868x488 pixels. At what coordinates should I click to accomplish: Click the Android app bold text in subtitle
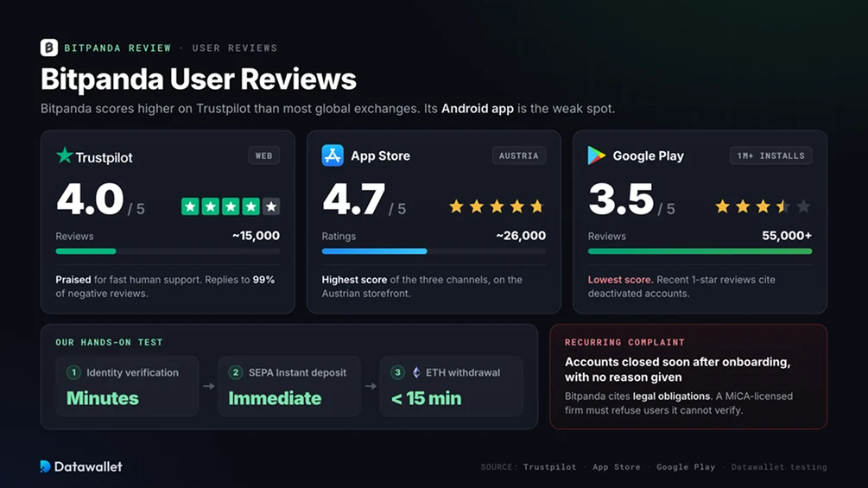click(x=477, y=109)
